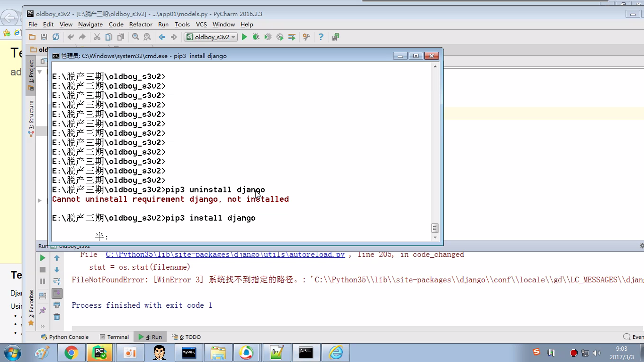
Task: Click the Cut scissors toolbar icon
Action: coord(97,37)
